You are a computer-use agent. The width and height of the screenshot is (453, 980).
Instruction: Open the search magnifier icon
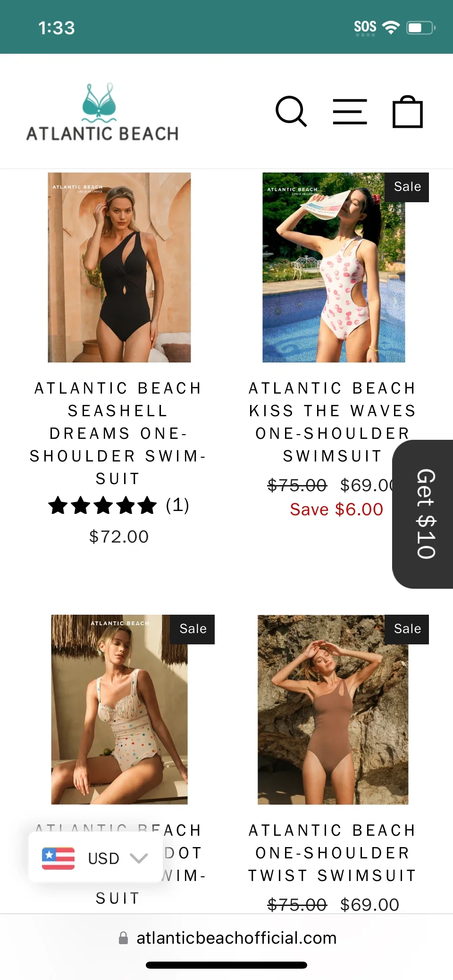[291, 112]
